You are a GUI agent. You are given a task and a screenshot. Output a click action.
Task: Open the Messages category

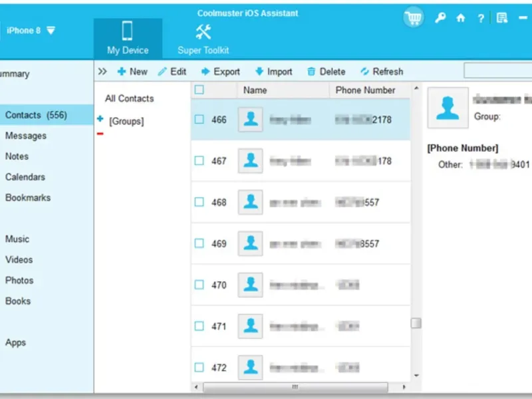click(26, 136)
